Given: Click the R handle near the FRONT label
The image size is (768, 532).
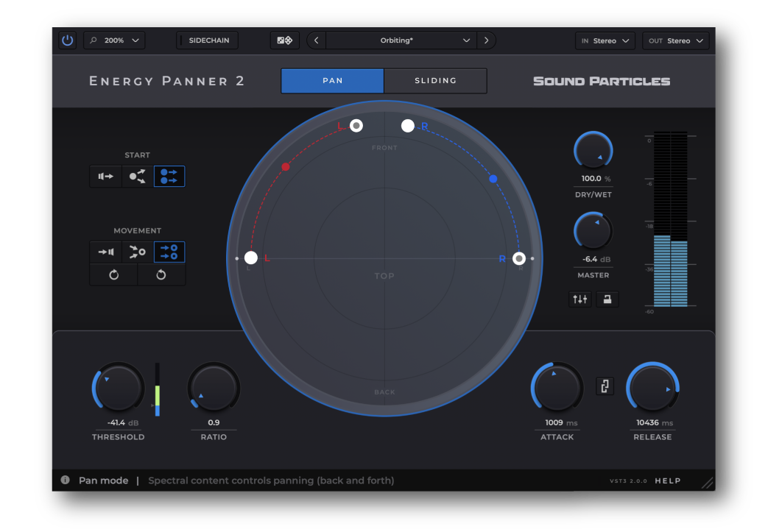Looking at the screenshot, I should pyautogui.click(x=407, y=126).
